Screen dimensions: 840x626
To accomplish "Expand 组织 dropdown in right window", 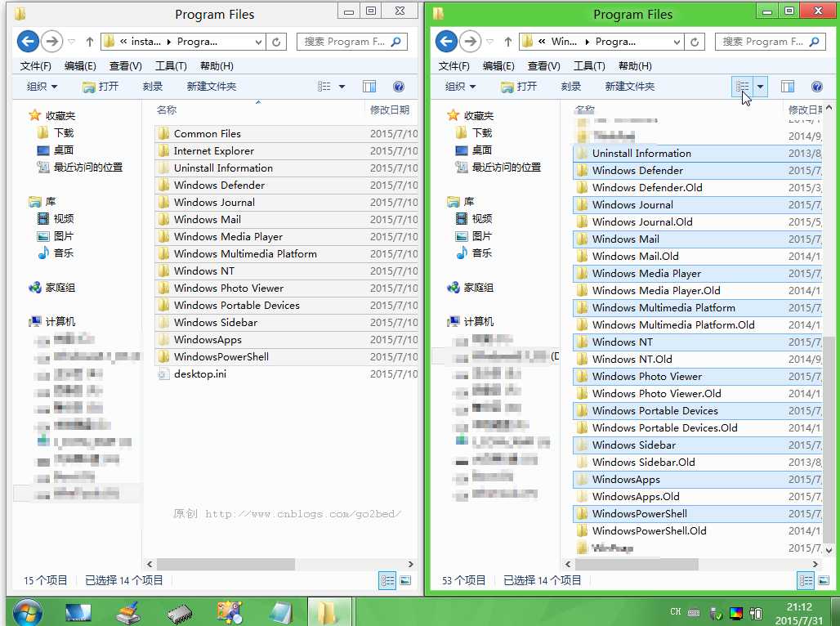I will 461,87.
